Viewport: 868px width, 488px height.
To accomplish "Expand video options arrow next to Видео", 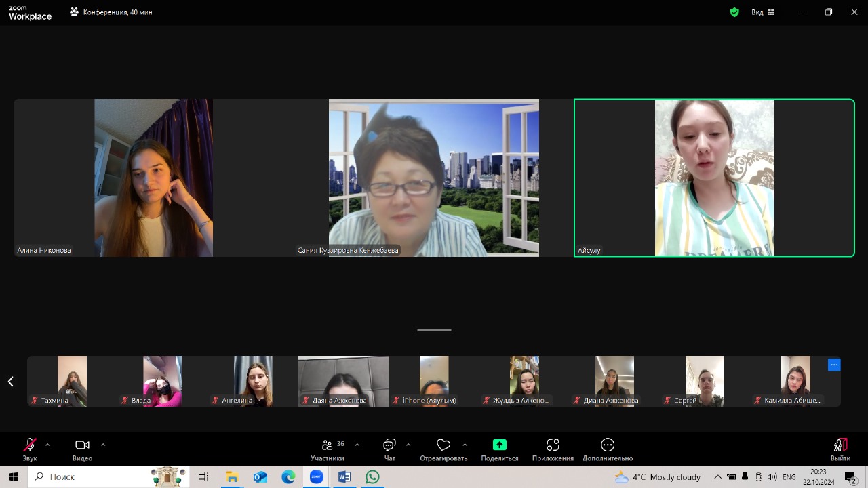I will (x=103, y=445).
